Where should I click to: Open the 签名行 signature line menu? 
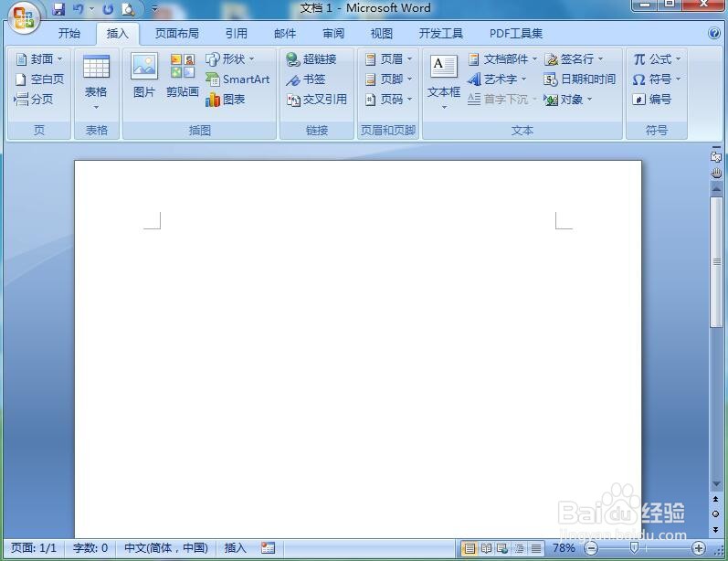tap(574, 59)
